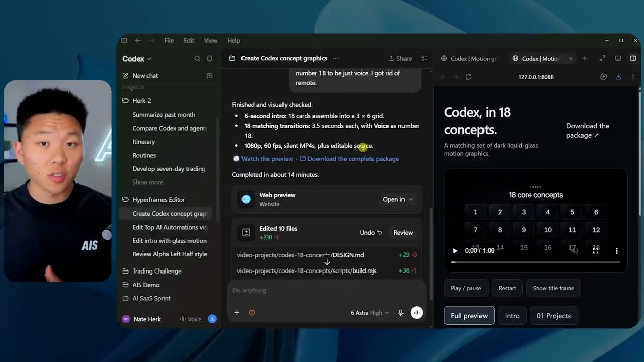Open the Edit menu
The width and height of the screenshot is (644, 362).
click(x=189, y=41)
